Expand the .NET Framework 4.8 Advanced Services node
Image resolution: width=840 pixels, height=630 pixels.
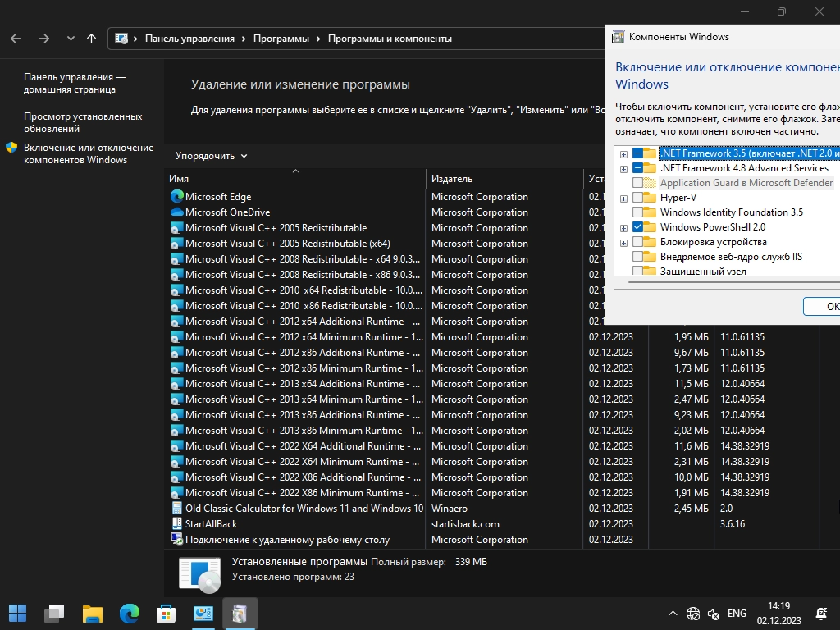click(624, 168)
